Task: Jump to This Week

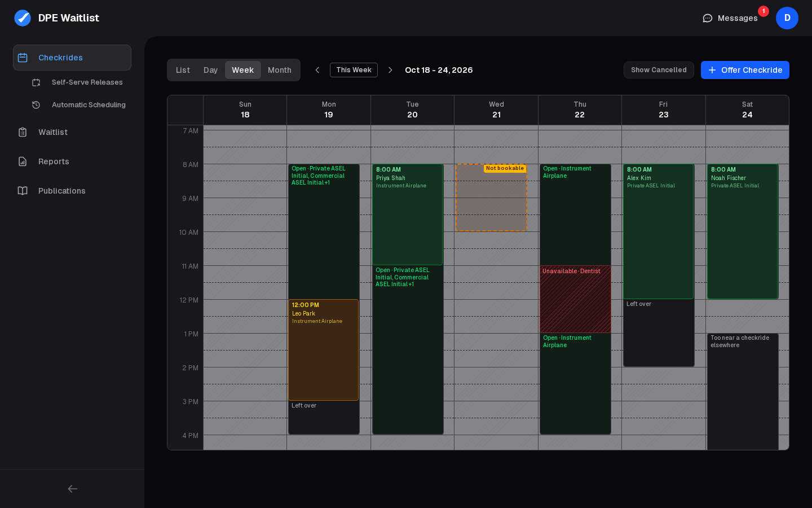Action: [x=354, y=70]
